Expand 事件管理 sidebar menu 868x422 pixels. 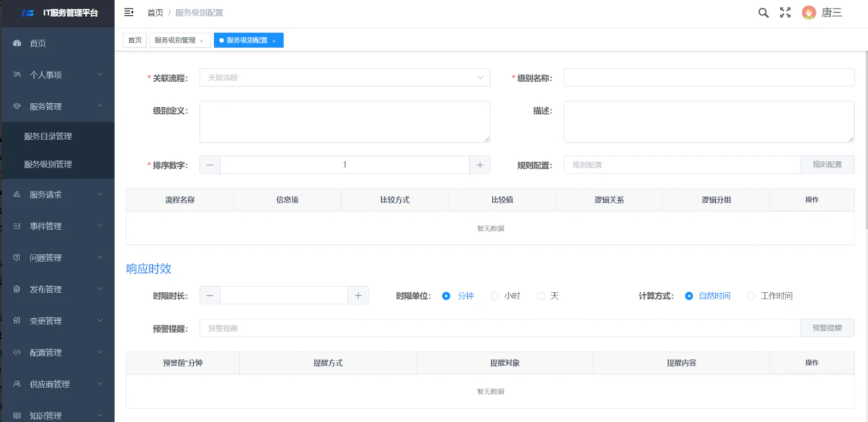click(58, 226)
